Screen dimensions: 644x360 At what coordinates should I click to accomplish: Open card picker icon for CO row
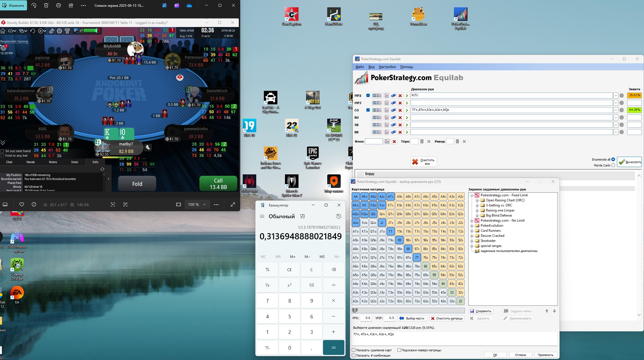[387, 110]
